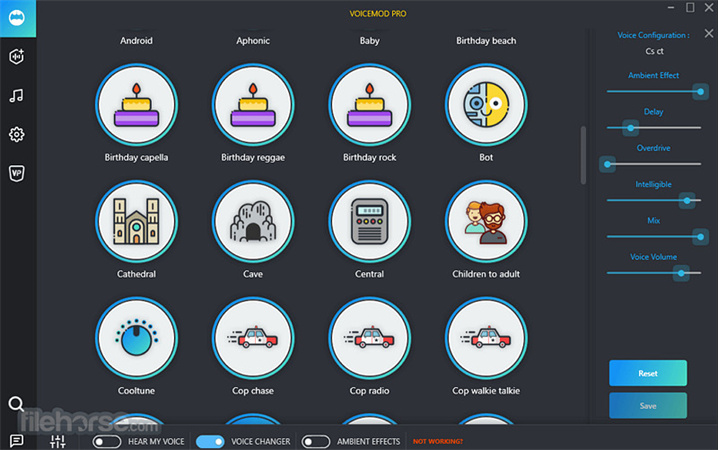Click the Aphonic voice label
Screen dimensions: 718x450
click(x=253, y=41)
